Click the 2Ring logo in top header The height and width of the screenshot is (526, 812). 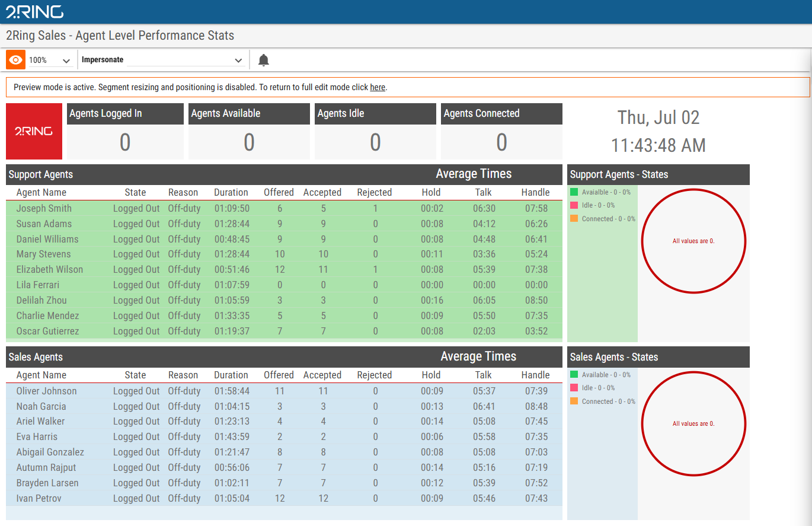click(x=34, y=12)
